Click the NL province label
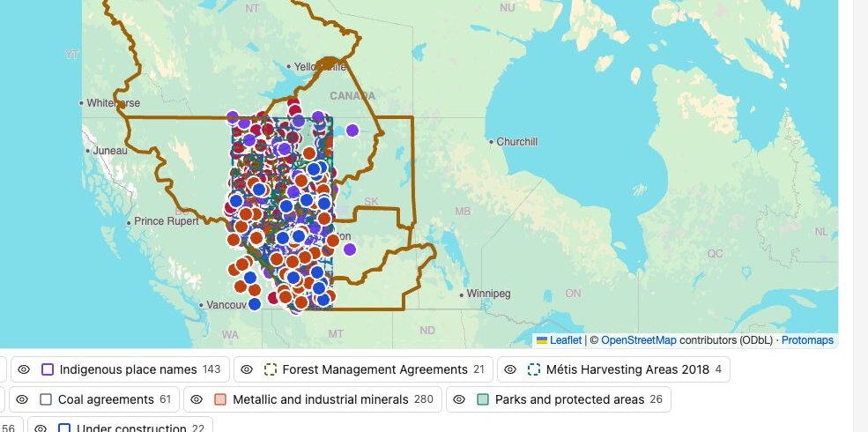This screenshot has height=432, width=868. pos(821,232)
